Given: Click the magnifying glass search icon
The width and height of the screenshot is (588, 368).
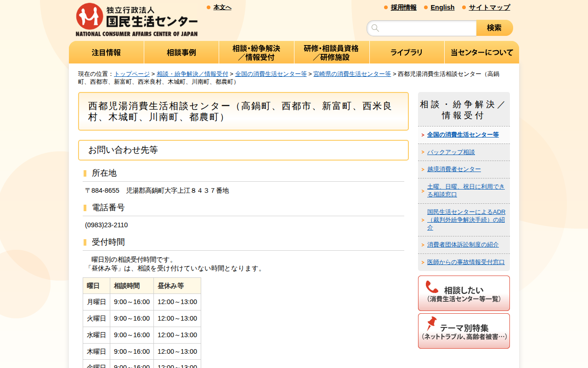Looking at the screenshot, I should tap(375, 28).
